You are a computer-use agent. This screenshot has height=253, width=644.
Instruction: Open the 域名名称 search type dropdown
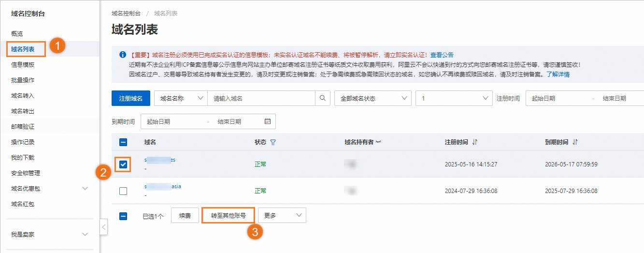[181, 98]
